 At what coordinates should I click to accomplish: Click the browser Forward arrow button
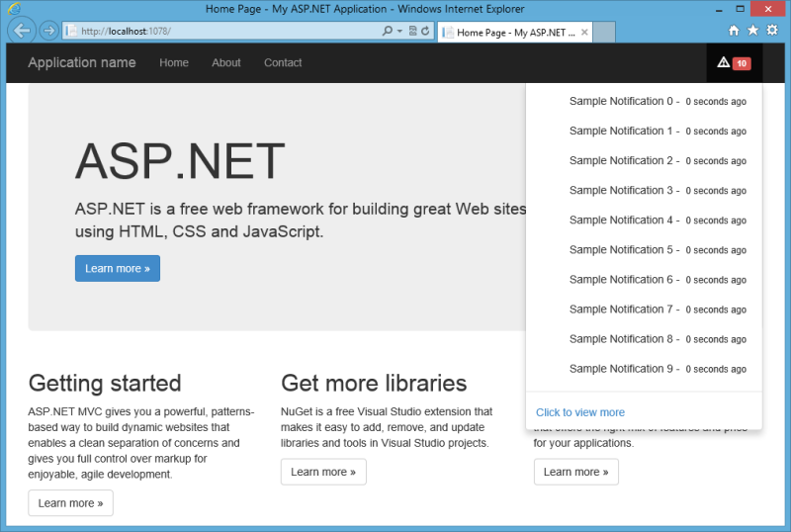48,32
